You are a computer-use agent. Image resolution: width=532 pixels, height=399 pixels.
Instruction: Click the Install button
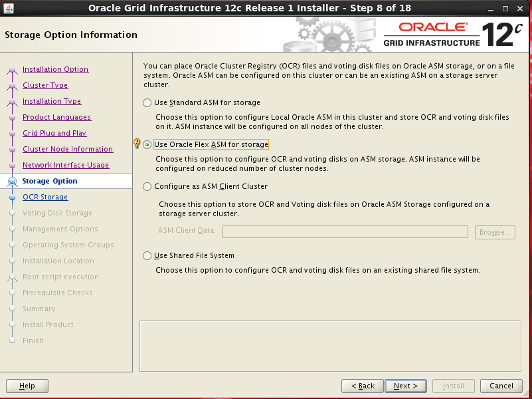point(453,386)
